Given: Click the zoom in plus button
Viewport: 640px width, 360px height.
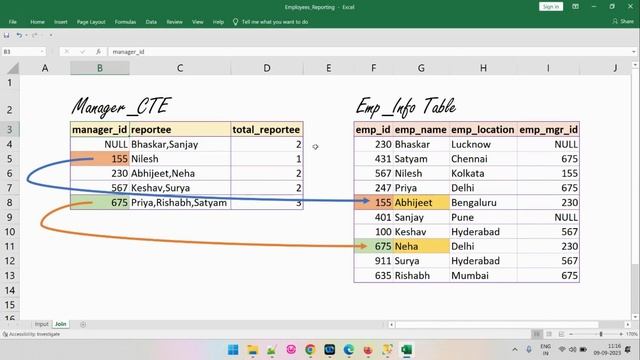Looking at the screenshot, I should (621, 334).
